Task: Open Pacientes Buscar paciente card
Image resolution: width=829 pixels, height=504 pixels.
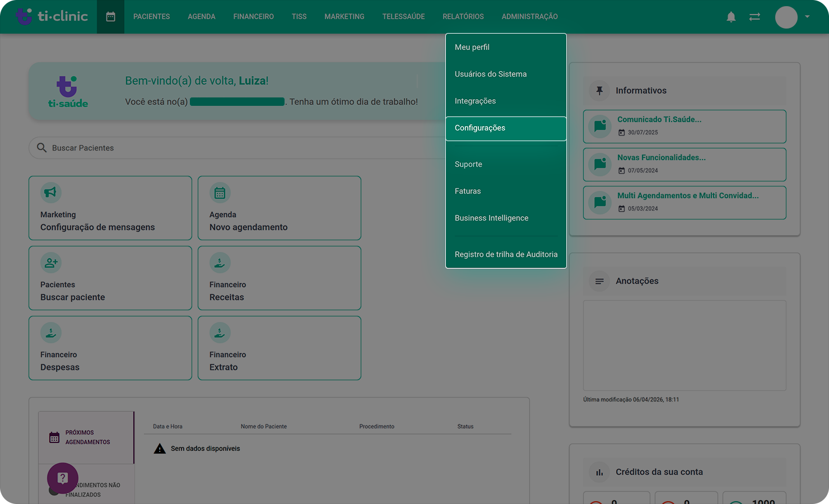Action: click(x=110, y=278)
